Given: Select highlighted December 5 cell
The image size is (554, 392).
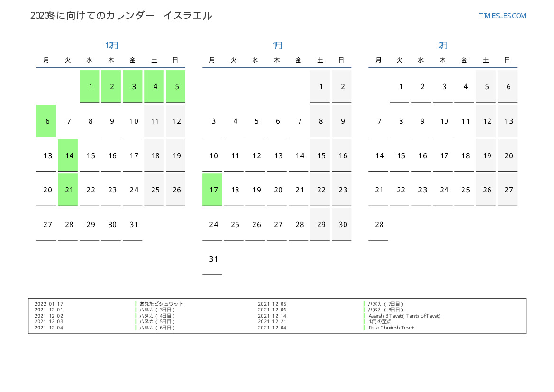Looking at the screenshot, I should [176, 86].
